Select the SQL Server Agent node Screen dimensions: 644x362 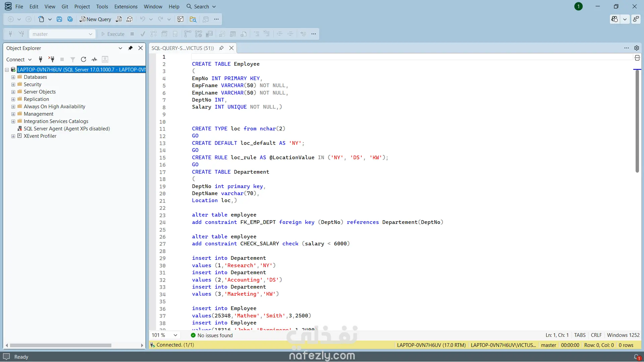(x=67, y=129)
